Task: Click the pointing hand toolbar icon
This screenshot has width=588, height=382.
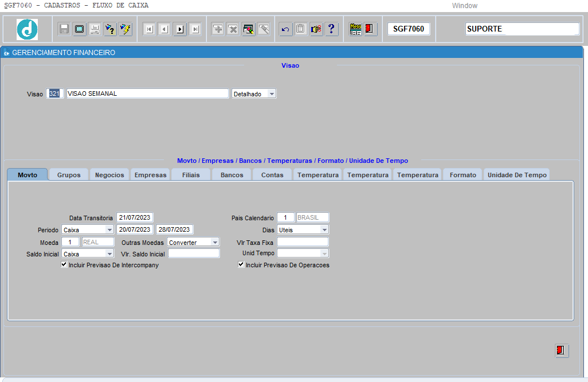Action: tap(316, 29)
